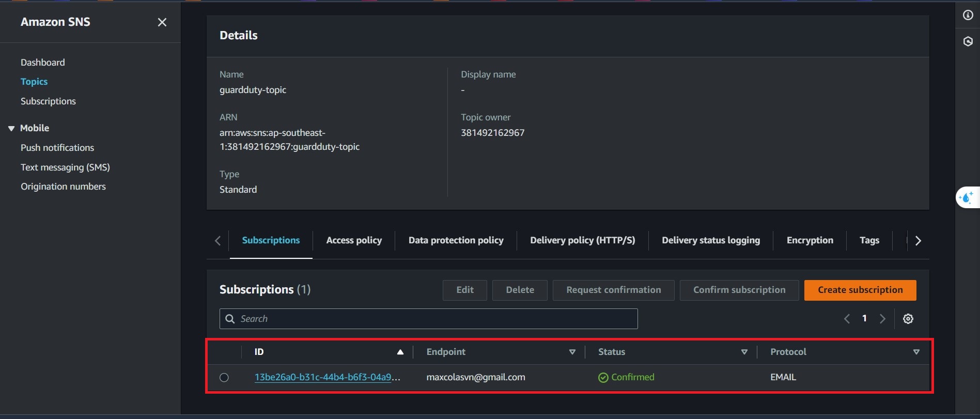Image resolution: width=980 pixels, height=419 pixels.
Task: Sort subscriptions by Protocol column
Action: pos(916,352)
